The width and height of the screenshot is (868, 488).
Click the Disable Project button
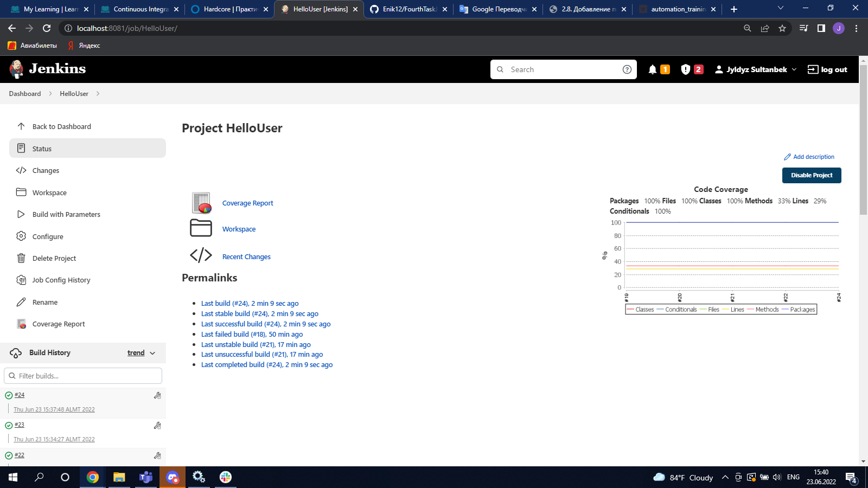tap(812, 175)
